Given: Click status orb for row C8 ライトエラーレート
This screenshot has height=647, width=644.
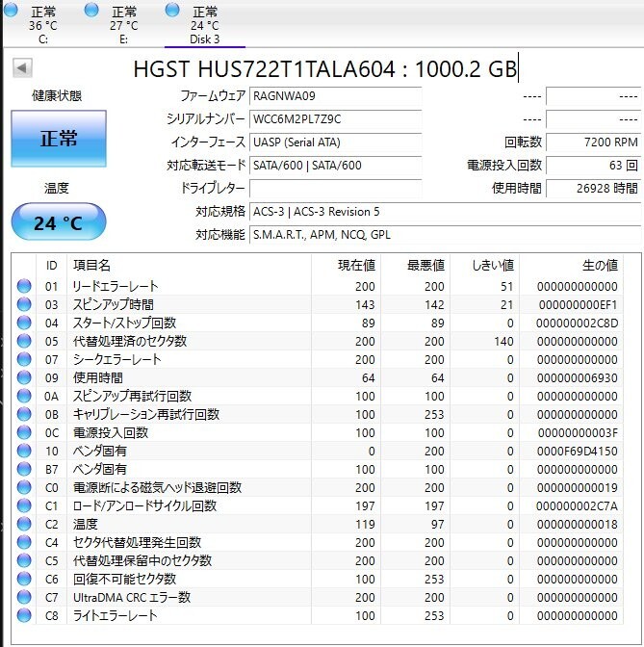Looking at the screenshot, I should (x=24, y=615).
